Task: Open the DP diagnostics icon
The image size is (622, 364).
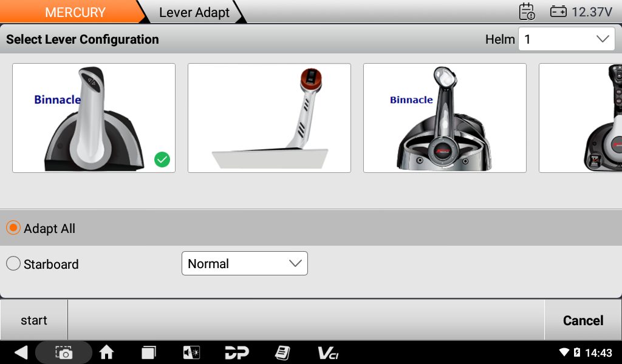Action: click(236, 352)
